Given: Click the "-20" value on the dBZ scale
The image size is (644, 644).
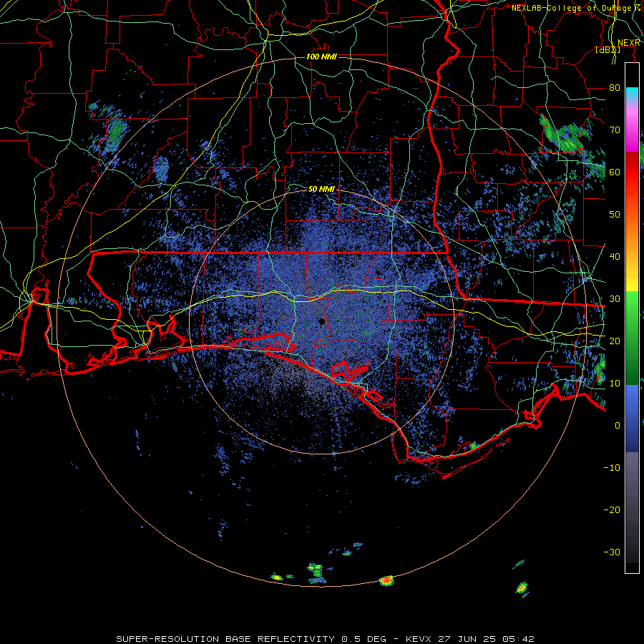Looking at the screenshot, I should [612, 510].
